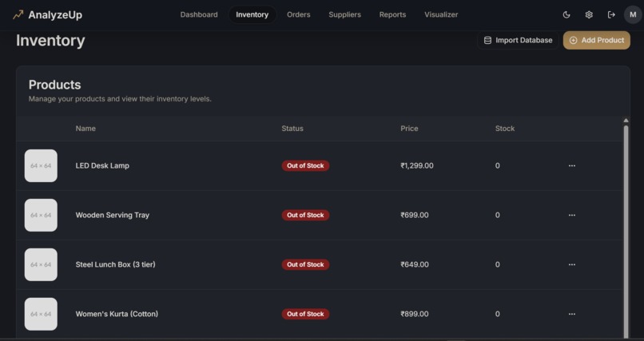
Task: Click the Price column header
Action: (x=409, y=129)
